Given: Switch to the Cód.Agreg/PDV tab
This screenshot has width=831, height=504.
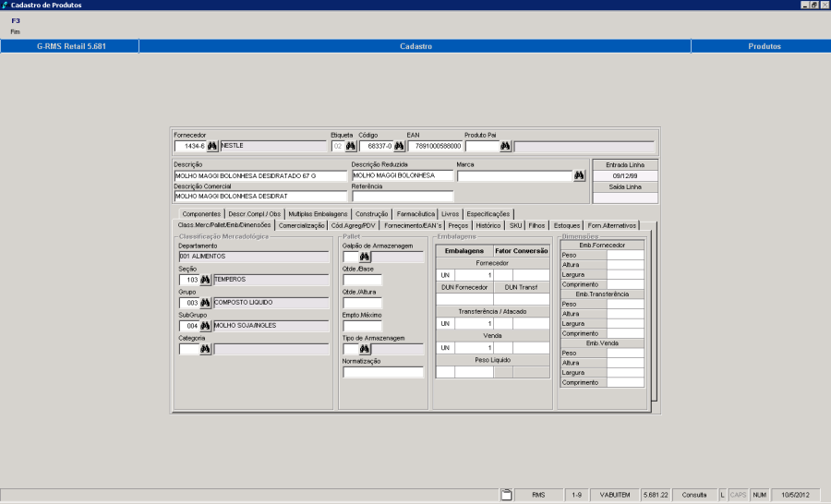Looking at the screenshot, I should tap(354, 226).
